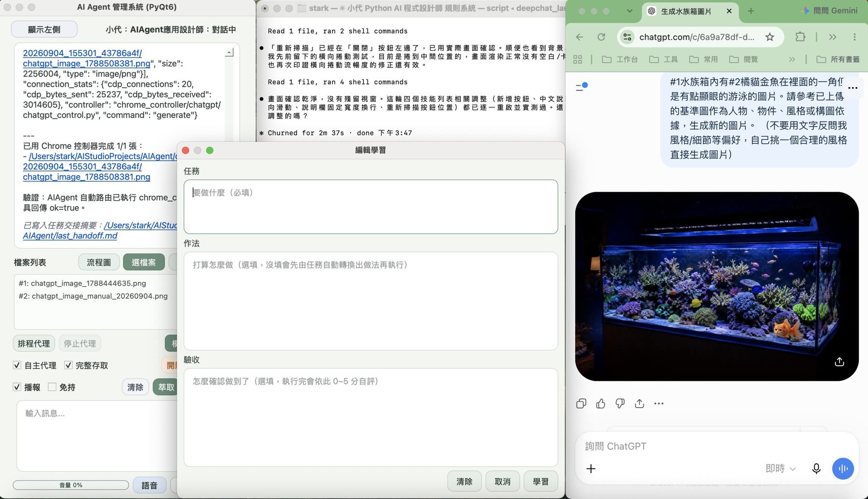The height and width of the screenshot is (499, 868).
Task: Adjust the 音量 0% volume slider
Action: click(x=71, y=485)
